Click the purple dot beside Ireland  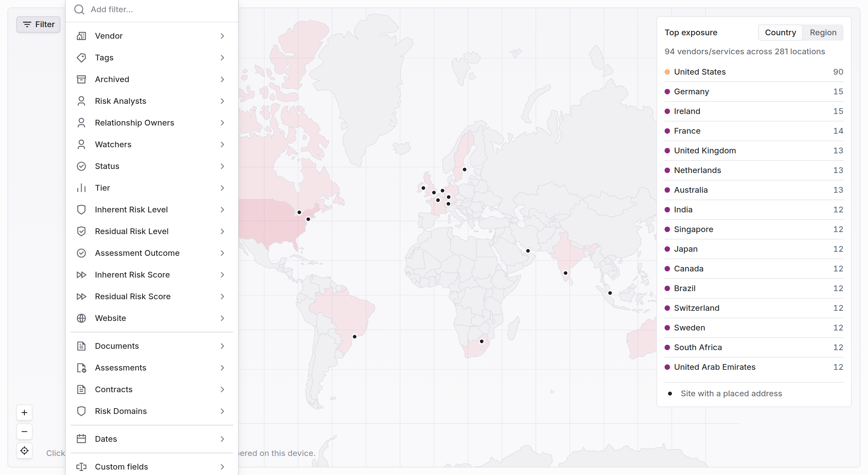[667, 111]
